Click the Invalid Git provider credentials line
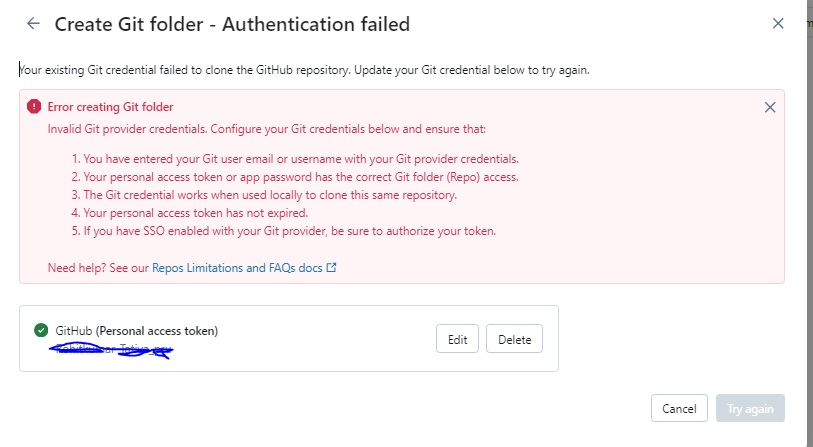Viewport: 813px width, 447px height. click(267, 129)
